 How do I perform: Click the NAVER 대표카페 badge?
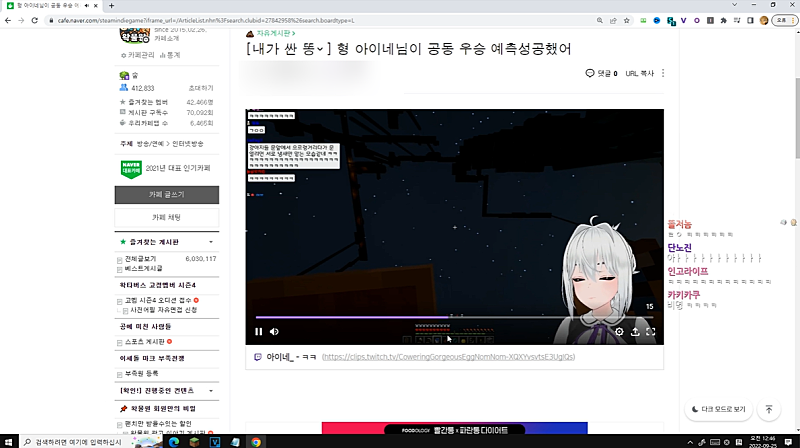click(131, 169)
